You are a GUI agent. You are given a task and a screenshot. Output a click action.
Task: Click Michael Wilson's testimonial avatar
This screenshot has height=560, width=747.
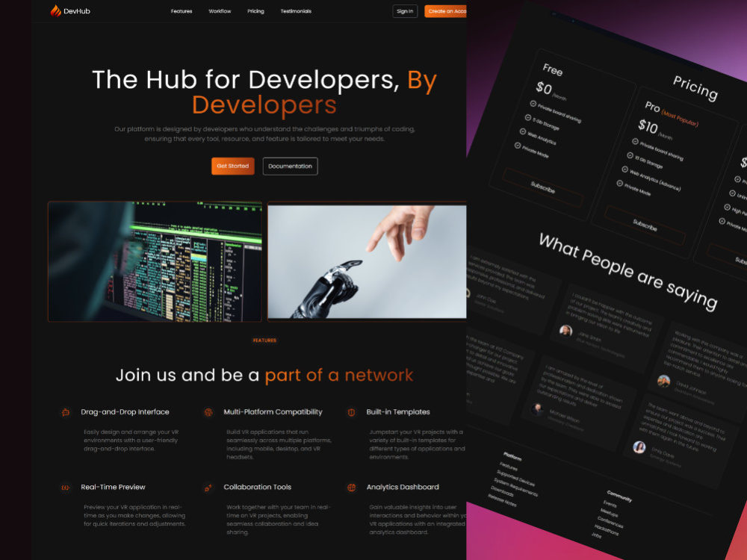pos(537,408)
